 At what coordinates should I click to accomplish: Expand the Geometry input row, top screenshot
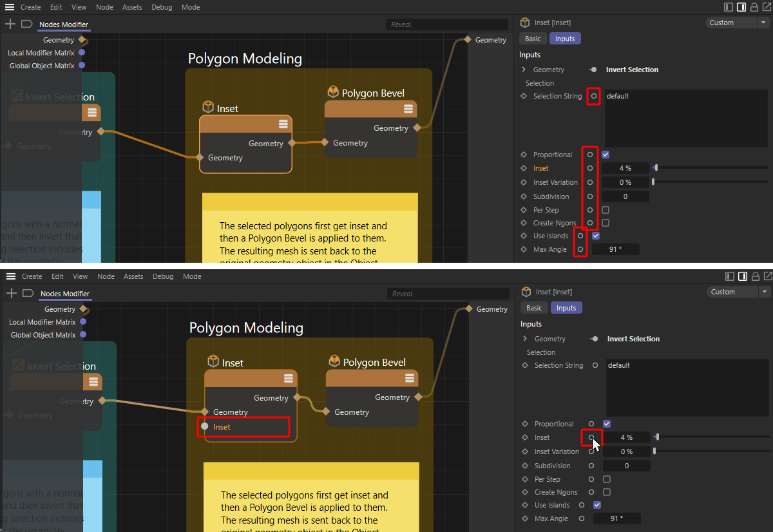(524, 70)
